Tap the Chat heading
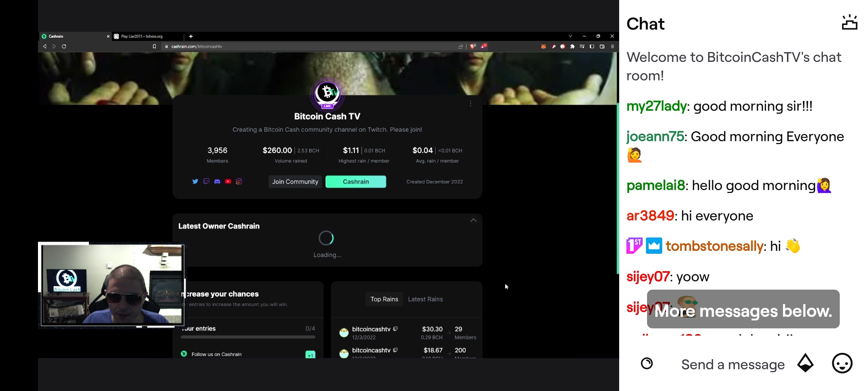The height and width of the screenshot is (391, 868). 645,24
